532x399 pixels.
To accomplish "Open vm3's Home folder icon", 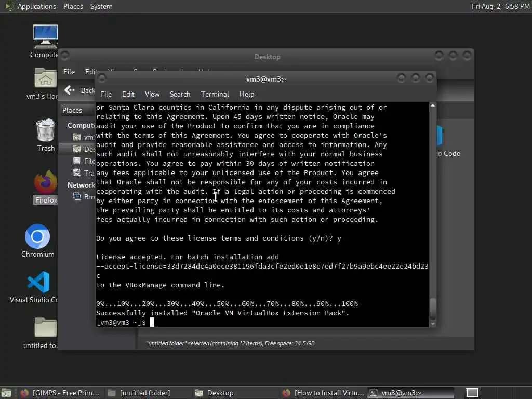I will [x=45, y=78].
